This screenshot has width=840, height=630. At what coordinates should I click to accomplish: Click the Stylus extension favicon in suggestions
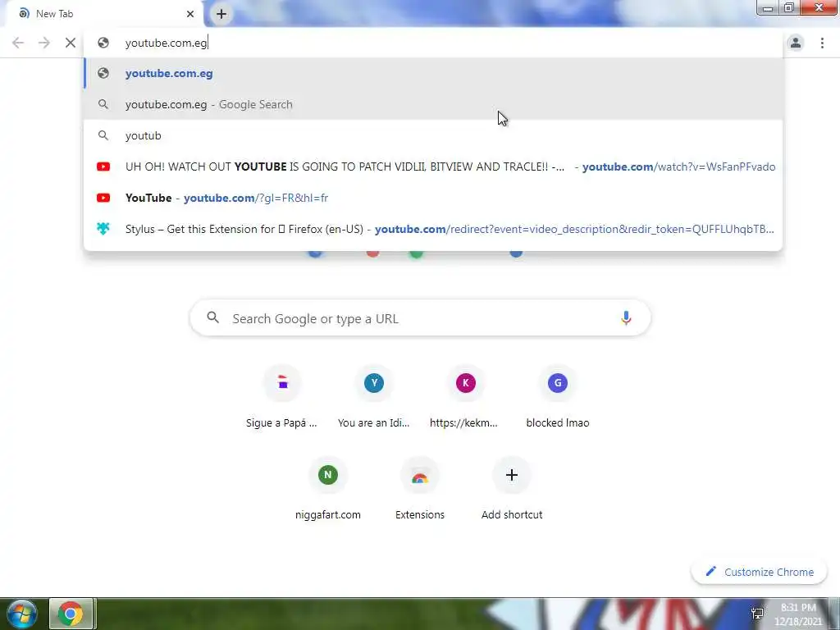(103, 229)
